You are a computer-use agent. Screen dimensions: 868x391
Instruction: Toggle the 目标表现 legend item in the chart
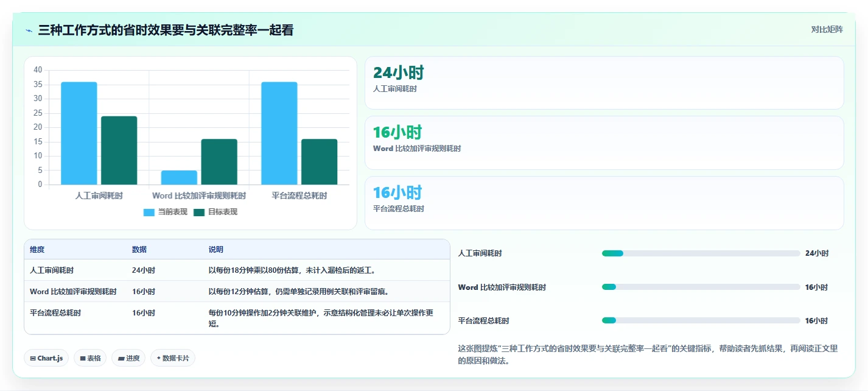215,212
